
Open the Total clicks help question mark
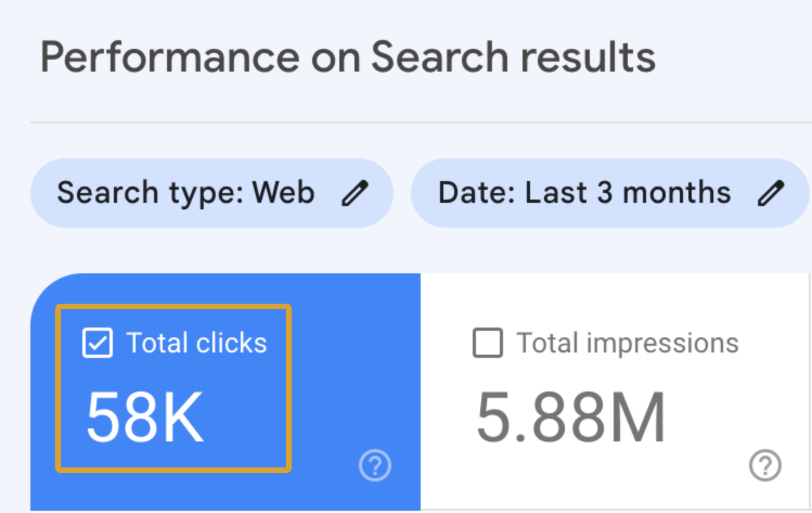tap(375, 465)
